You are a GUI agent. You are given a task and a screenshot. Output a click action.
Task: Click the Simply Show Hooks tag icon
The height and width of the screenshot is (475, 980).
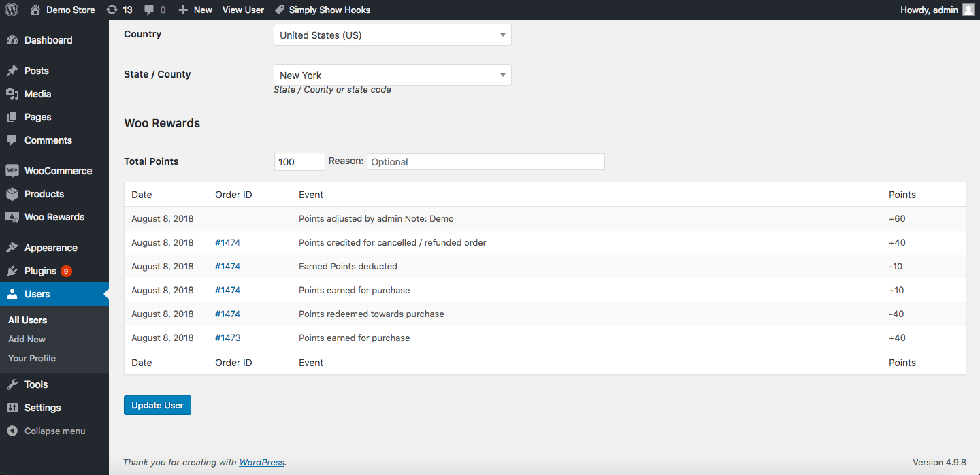tap(280, 10)
